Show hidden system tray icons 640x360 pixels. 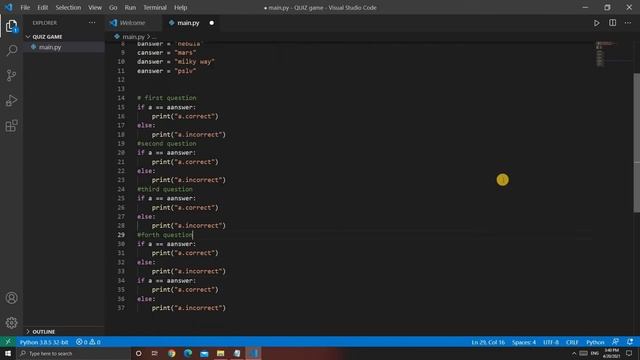pyautogui.click(x=574, y=353)
